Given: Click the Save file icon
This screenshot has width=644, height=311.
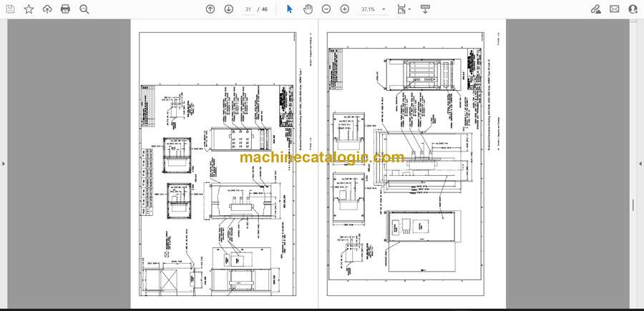Looking at the screenshot, I should [x=10, y=9].
